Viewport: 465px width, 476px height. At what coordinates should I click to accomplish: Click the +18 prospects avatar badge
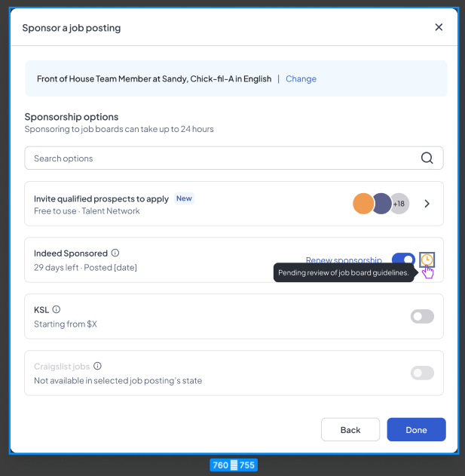[x=399, y=204]
